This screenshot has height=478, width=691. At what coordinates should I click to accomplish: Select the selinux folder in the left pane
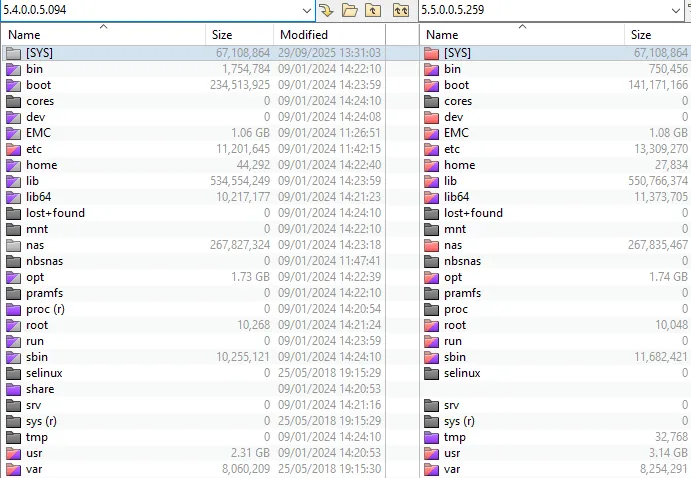point(44,373)
